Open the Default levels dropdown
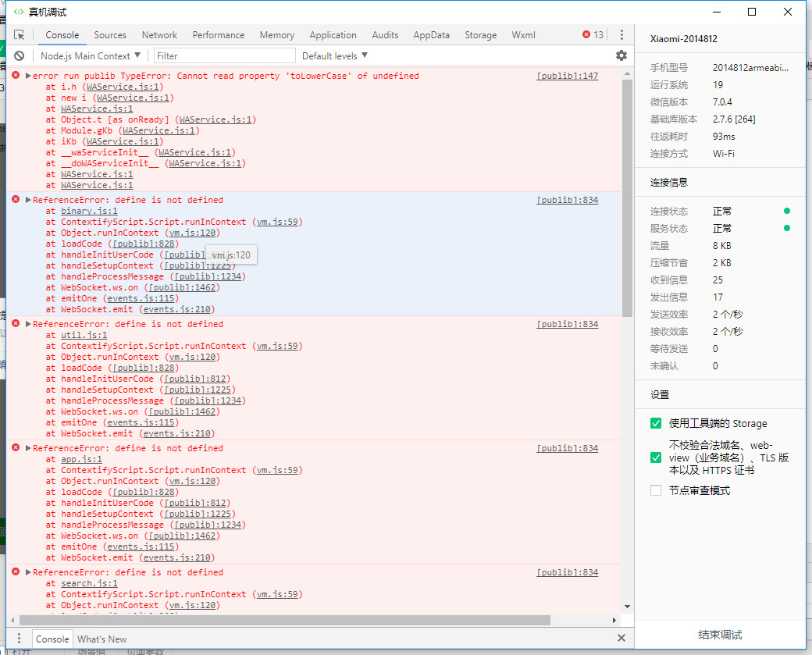The width and height of the screenshot is (812, 655). click(334, 55)
